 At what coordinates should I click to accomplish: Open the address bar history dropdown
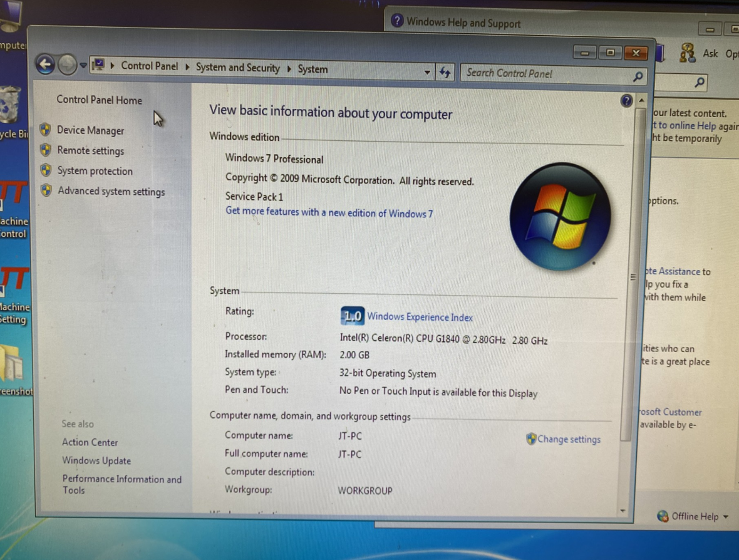pyautogui.click(x=426, y=72)
